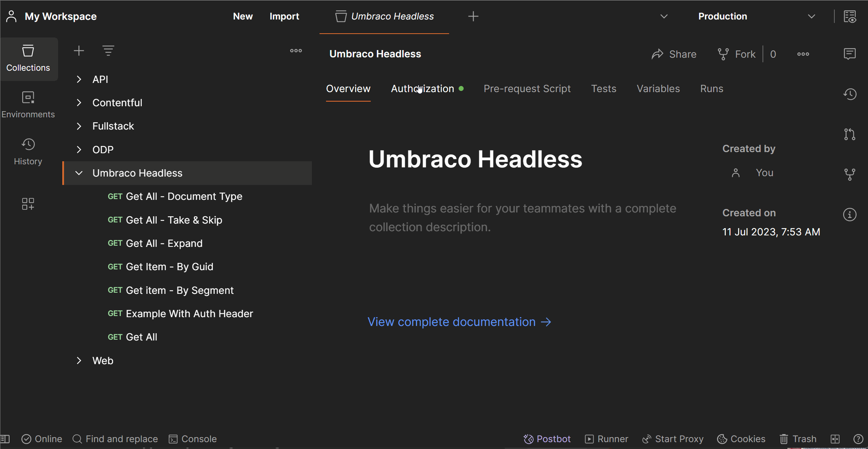This screenshot has width=868, height=449.
Task: Click the collection description placeholder text
Action: pyautogui.click(x=522, y=217)
